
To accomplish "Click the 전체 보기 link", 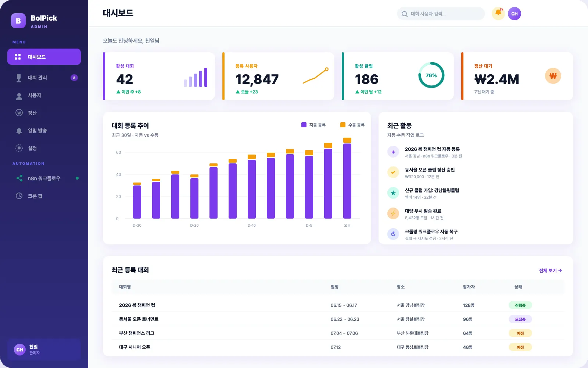I will click(550, 270).
